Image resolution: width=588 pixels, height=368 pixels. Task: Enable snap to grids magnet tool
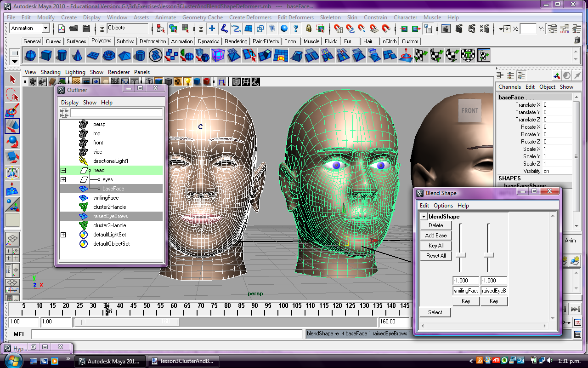(338, 28)
